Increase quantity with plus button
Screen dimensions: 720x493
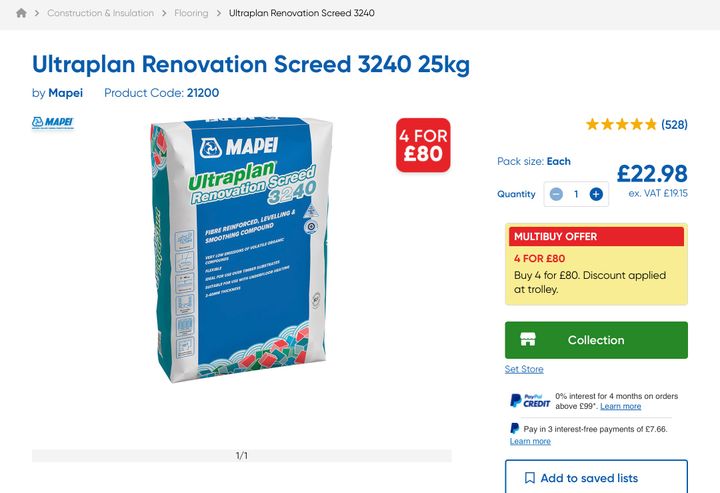[596, 194]
